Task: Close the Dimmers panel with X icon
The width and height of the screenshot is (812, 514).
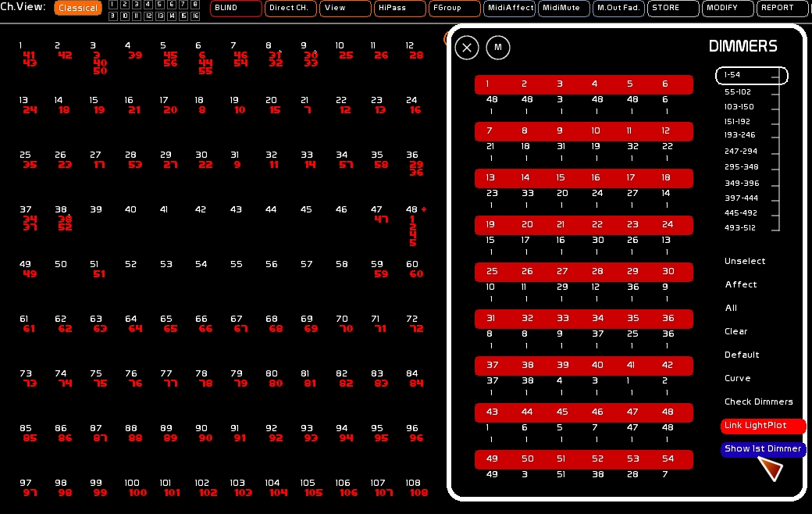Action: pyautogui.click(x=467, y=48)
